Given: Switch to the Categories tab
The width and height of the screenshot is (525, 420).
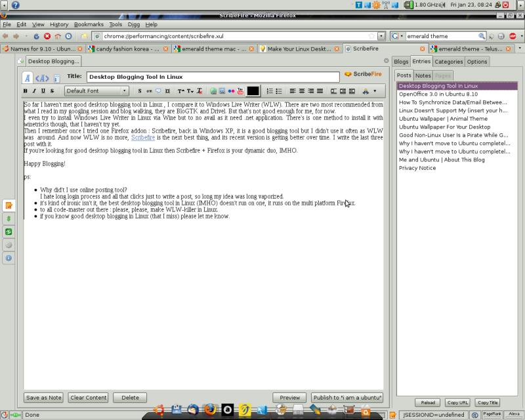Looking at the screenshot, I should (x=449, y=62).
